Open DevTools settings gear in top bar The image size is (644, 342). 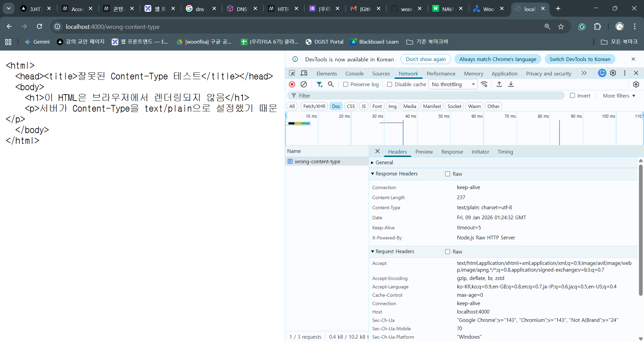613,73
